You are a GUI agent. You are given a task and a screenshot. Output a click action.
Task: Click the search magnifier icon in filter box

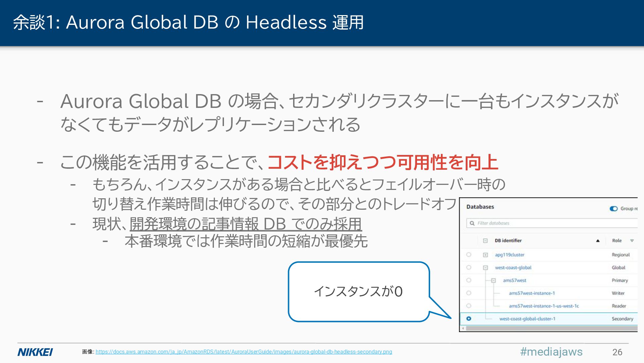472,223
